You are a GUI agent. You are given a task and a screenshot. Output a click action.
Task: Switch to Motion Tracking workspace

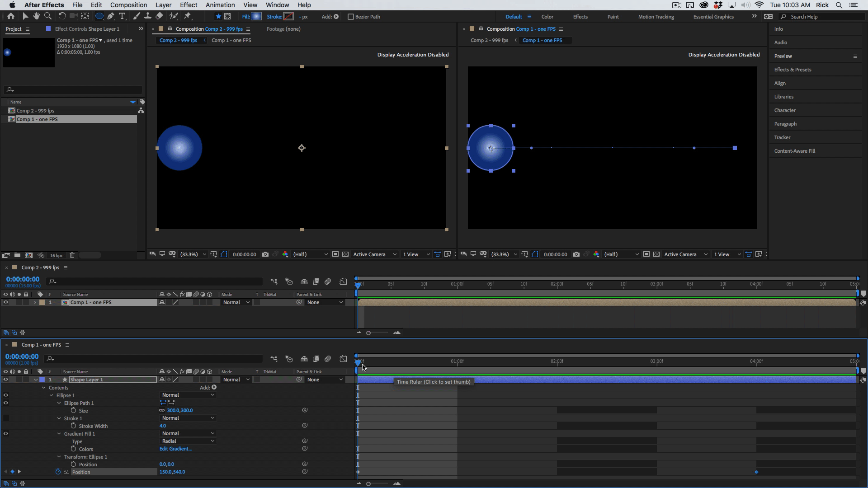click(x=656, y=17)
